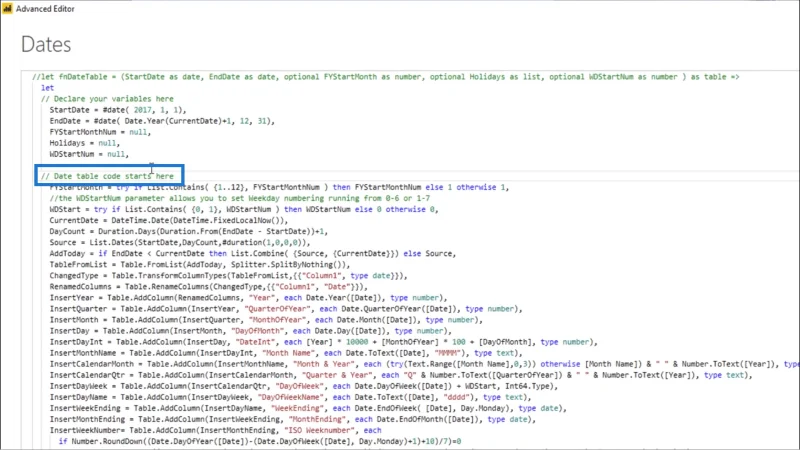Click the InsertDay = Table.AddColumn line

[x=251, y=331]
